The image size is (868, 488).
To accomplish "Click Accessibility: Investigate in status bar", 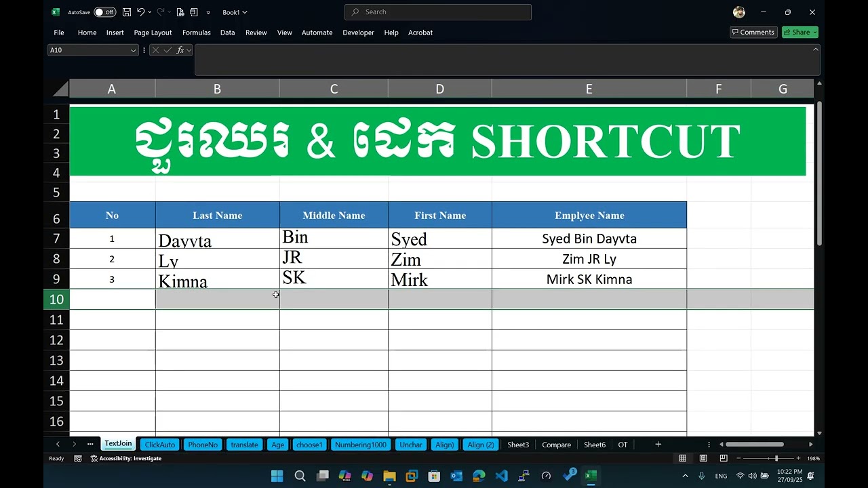I will tap(126, 458).
